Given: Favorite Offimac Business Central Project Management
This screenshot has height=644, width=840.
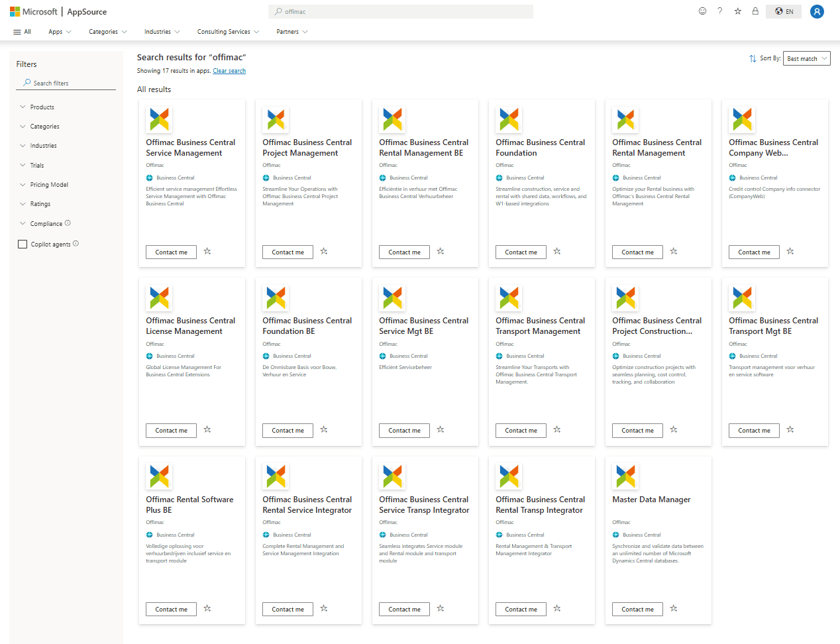Looking at the screenshot, I should tap(324, 251).
